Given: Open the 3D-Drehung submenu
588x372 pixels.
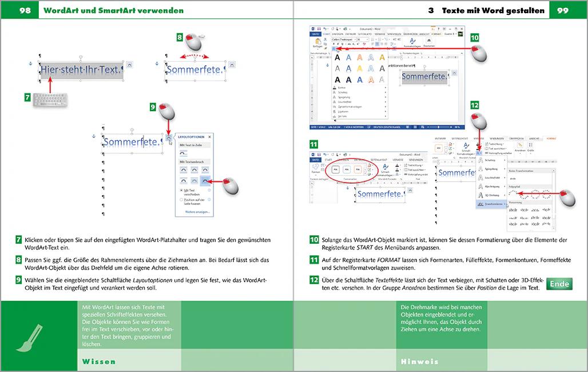Looking at the screenshot, I should click(x=492, y=195).
